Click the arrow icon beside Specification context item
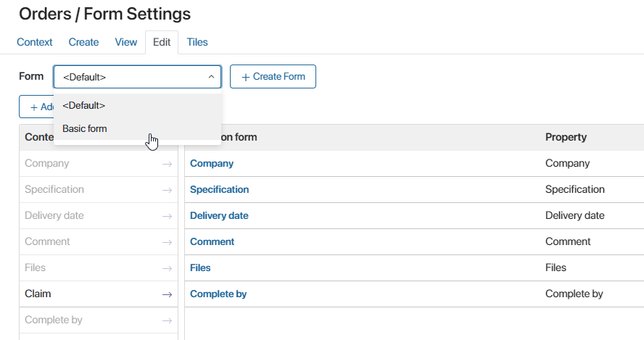 167,190
